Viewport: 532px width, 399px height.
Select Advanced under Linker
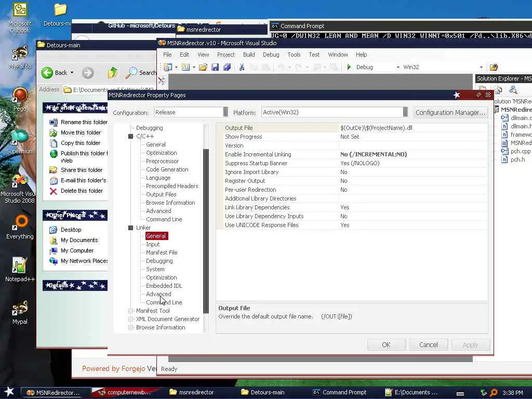click(158, 294)
